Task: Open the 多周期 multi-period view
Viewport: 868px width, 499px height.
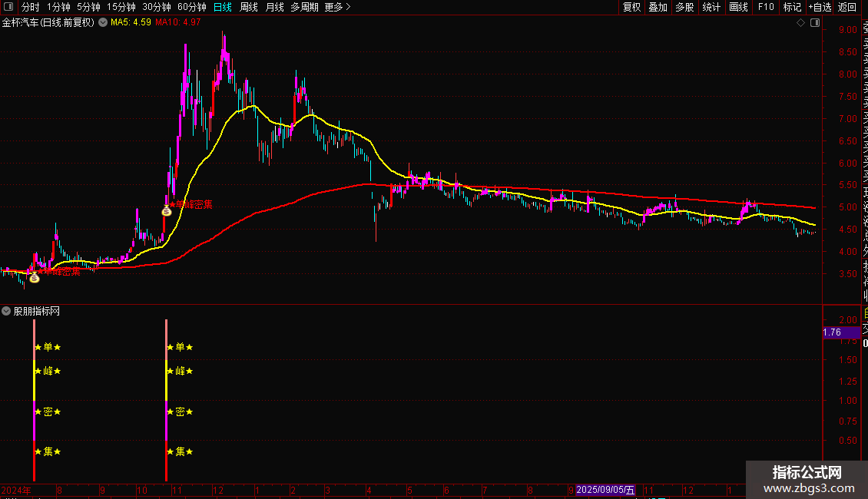Action: (x=304, y=7)
